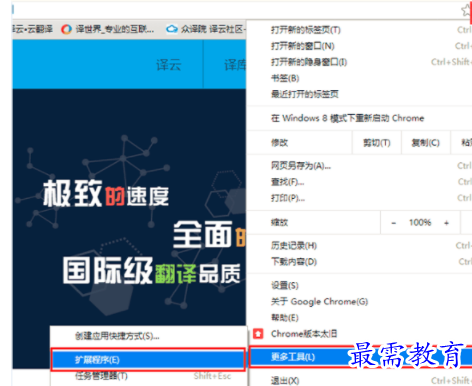Click the 复制(C) copy button
The image size is (472, 386).
coord(426,143)
